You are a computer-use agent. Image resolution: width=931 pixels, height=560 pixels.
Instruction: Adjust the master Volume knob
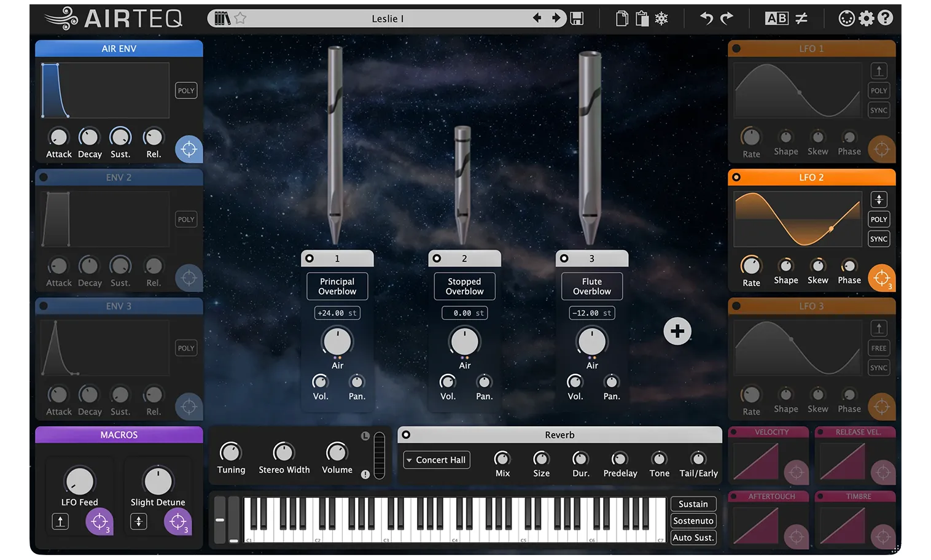click(337, 453)
